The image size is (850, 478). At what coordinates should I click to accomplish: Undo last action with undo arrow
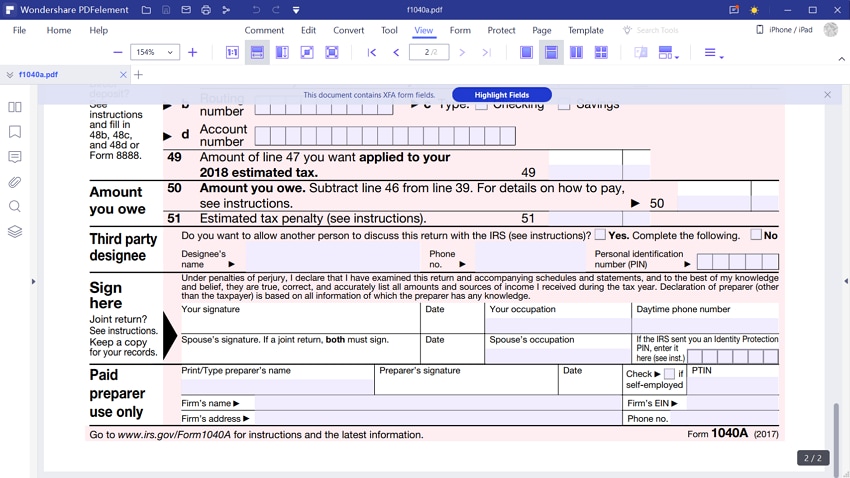(x=256, y=10)
